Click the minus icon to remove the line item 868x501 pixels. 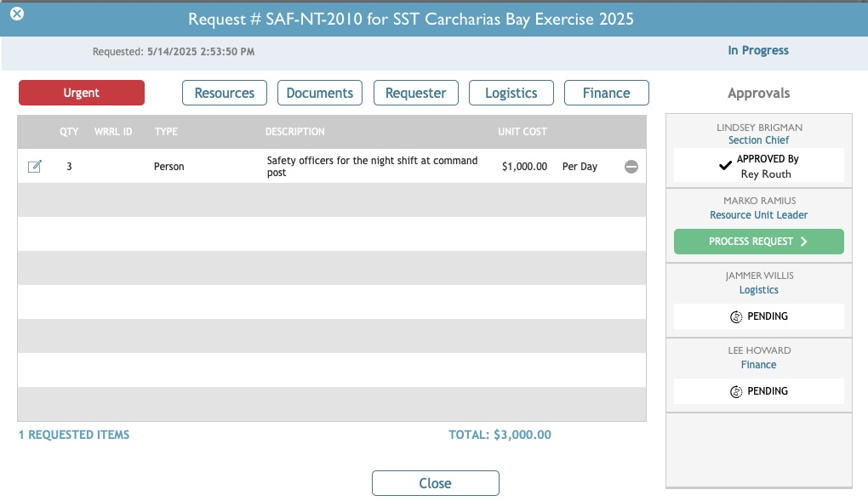[x=631, y=166]
